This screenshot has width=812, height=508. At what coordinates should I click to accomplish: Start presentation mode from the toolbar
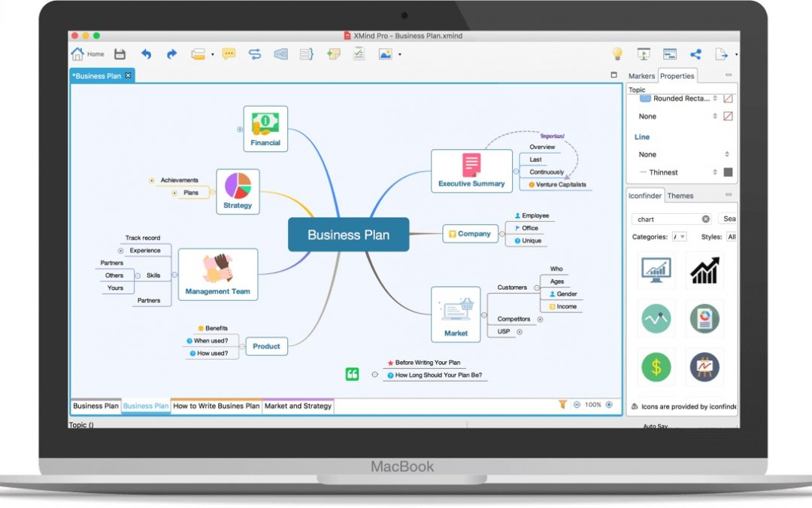643,54
